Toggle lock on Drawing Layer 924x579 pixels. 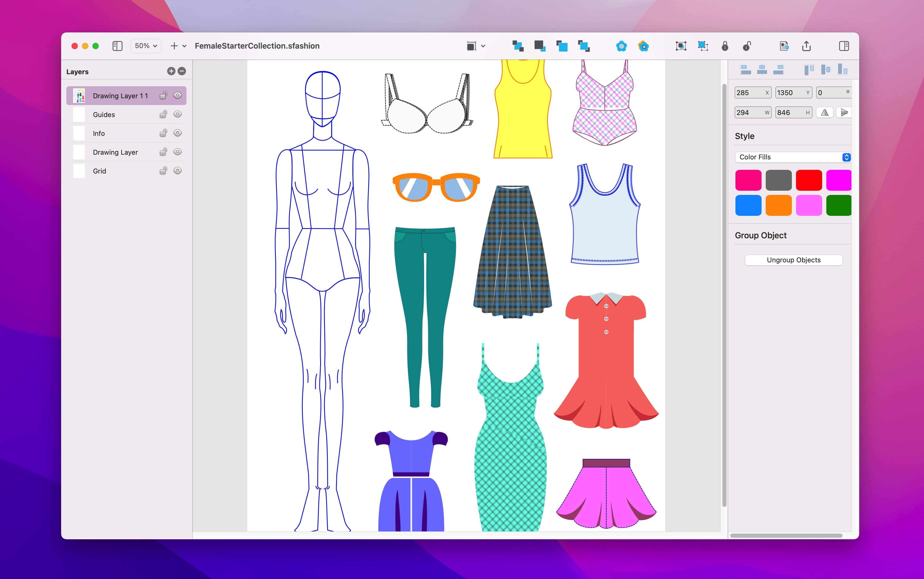[163, 152]
